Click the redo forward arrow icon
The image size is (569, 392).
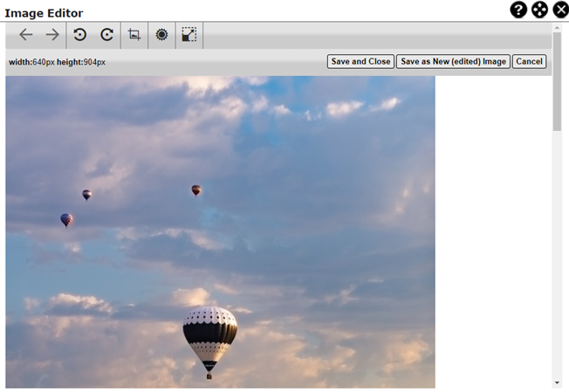52,35
